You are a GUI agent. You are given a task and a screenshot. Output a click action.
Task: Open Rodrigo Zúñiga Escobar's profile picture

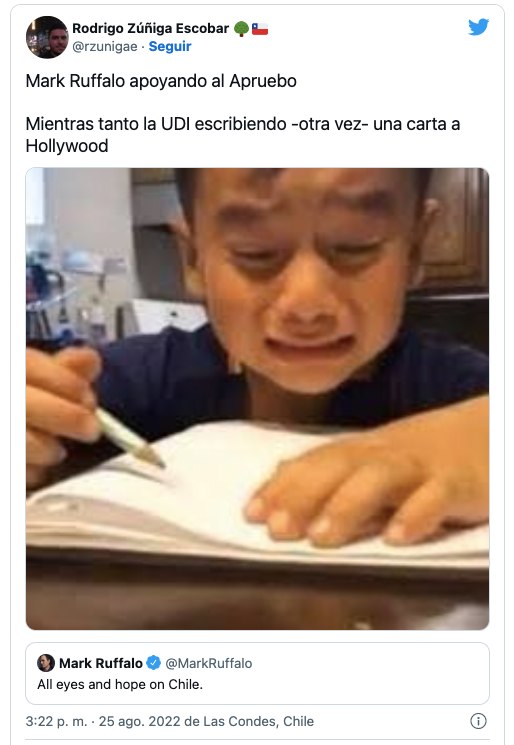(47, 37)
